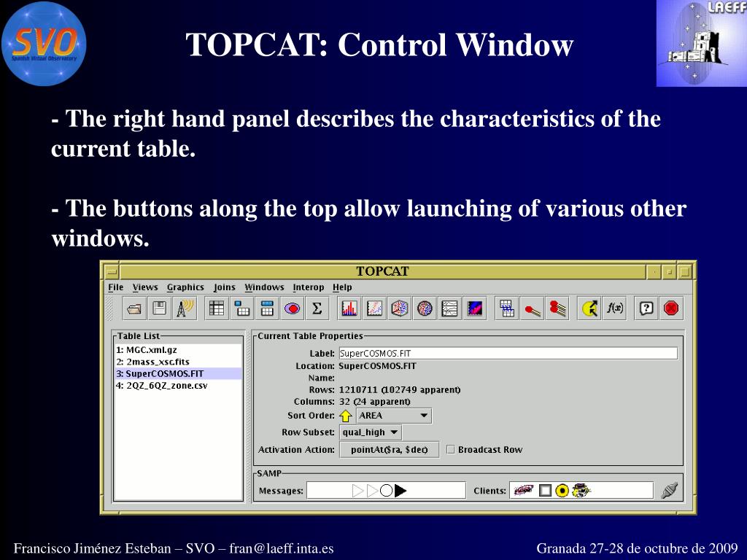Toggle the yellow sort direction arrow
The width and height of the screenshot is (747, 560).
345,416
